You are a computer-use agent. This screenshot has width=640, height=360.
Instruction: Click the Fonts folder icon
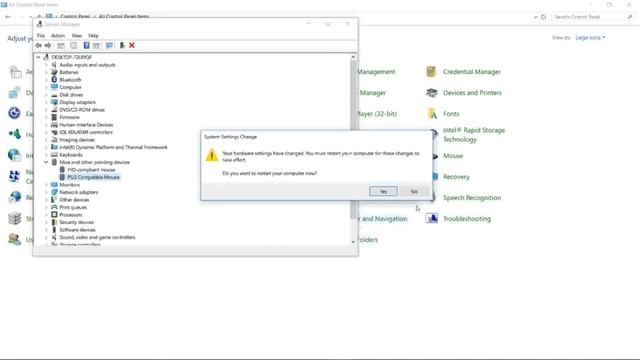click(432, 114)
